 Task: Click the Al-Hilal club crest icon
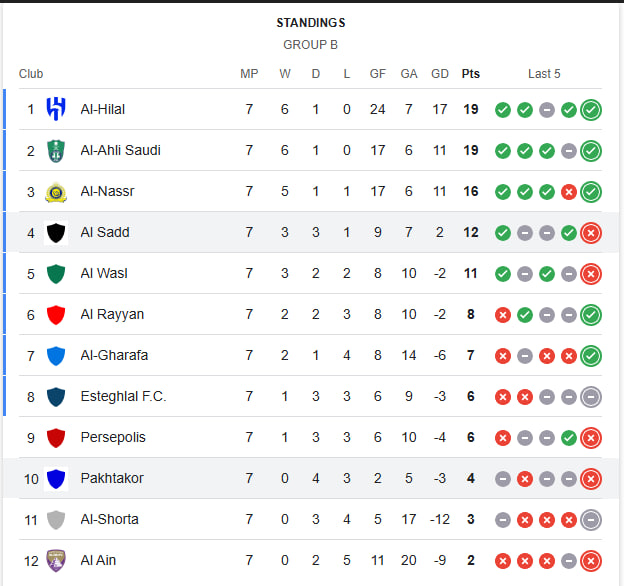[x=56, y=109]
